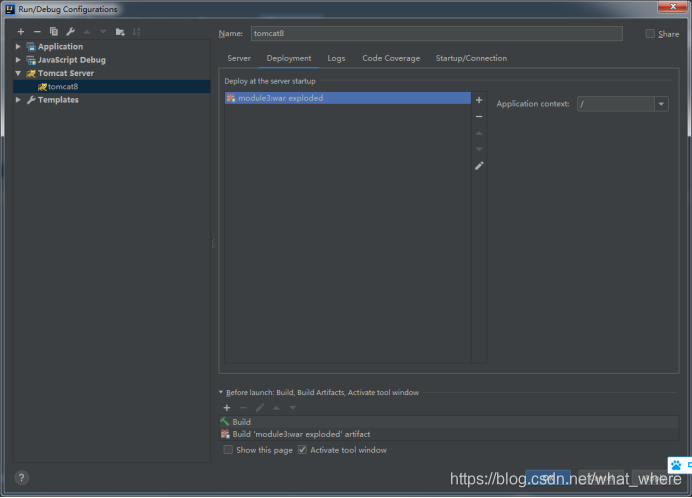This screenshot has height=498, width=692.
Task: Click the Name field containing tomcat8
Action: [x=437, y=34]
